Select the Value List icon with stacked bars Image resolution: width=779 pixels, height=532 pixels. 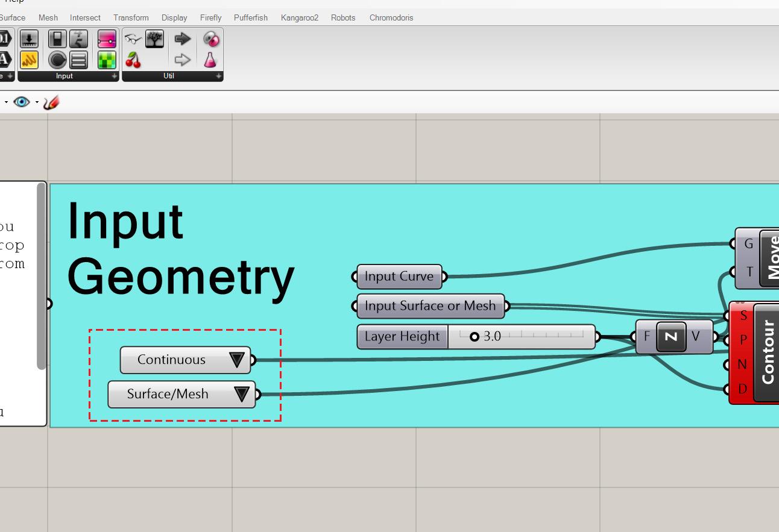point(79,60)
